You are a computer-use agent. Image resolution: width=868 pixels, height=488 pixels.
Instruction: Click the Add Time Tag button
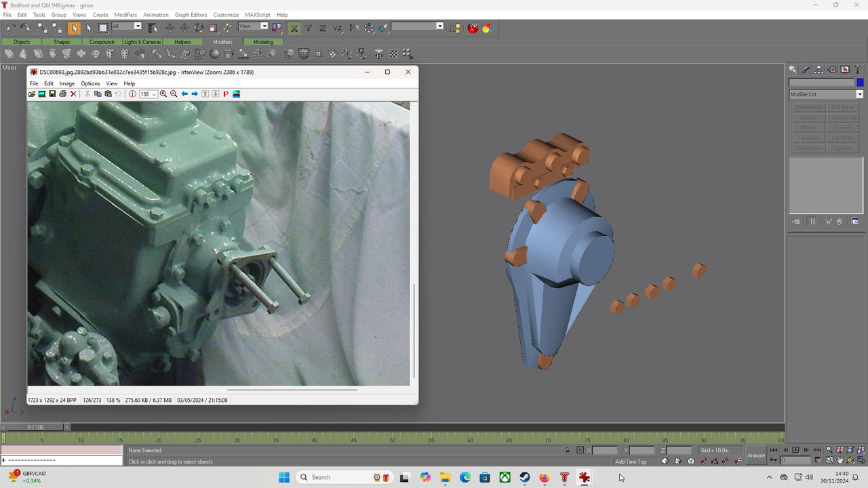(631, 462)
